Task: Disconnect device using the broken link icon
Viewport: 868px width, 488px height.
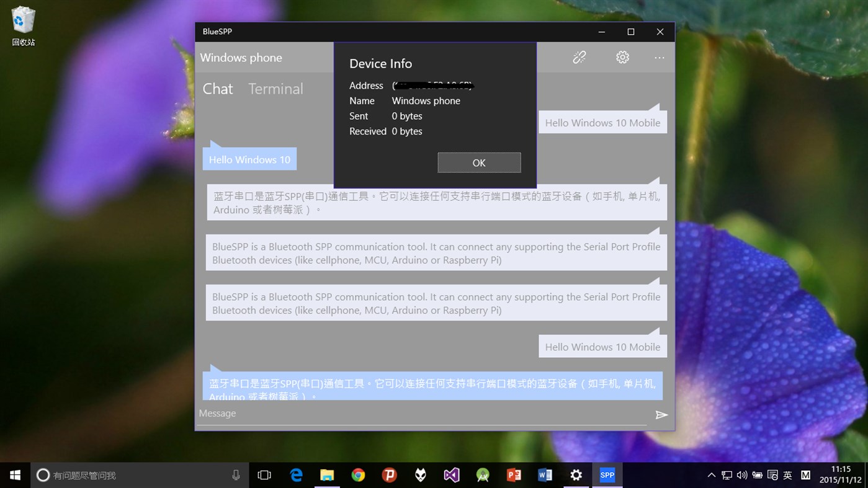Action: [579, 56]
